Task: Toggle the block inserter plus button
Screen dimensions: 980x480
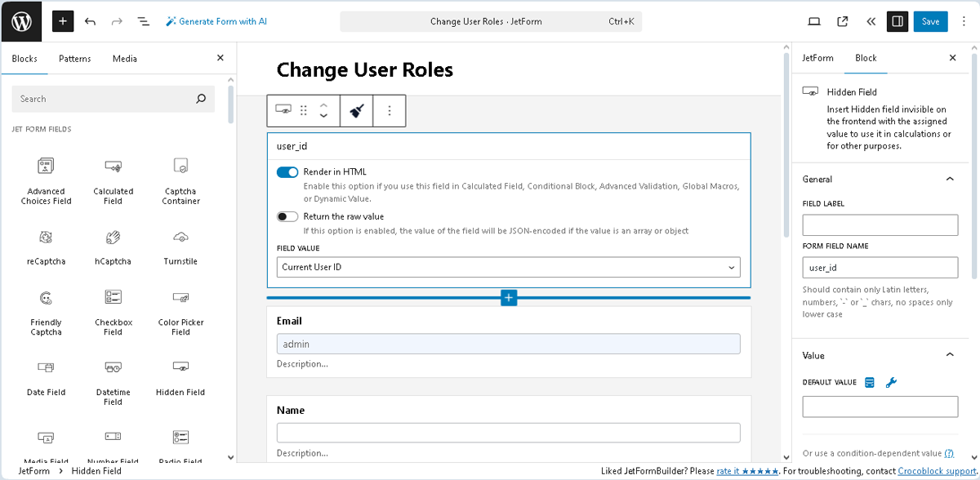Action: [63, 21]
